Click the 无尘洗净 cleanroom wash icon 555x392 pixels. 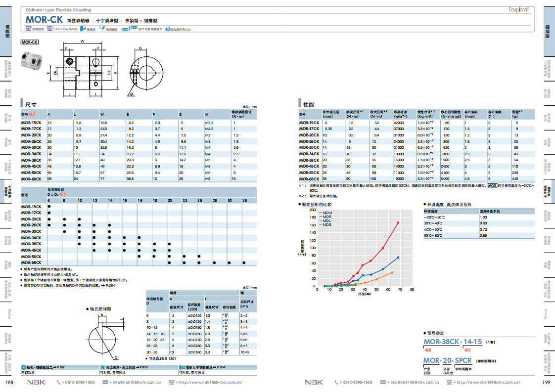click(x=103, y=367)
